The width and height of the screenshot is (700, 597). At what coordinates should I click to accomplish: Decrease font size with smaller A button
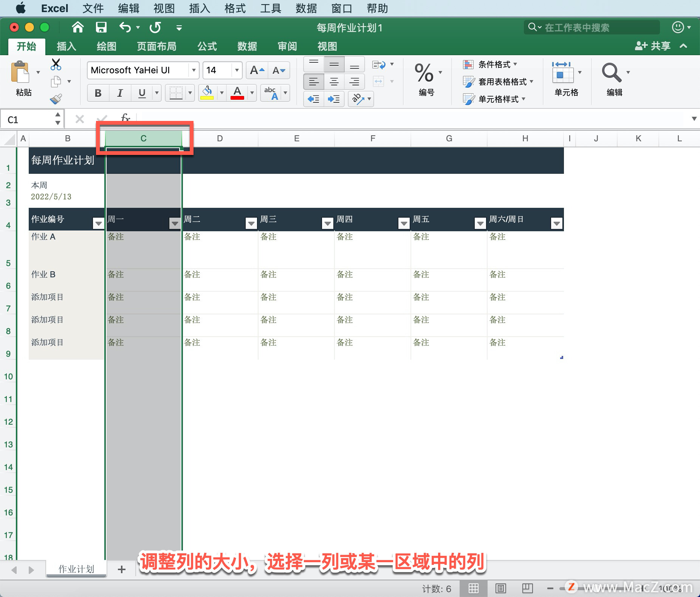279,70
